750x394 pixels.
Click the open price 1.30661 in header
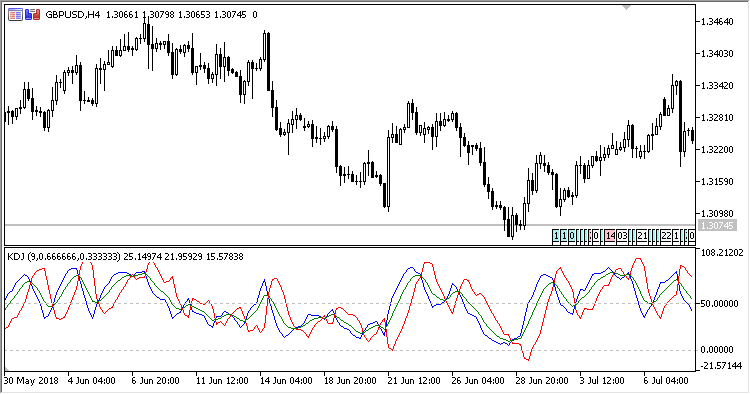pos(122,15)
